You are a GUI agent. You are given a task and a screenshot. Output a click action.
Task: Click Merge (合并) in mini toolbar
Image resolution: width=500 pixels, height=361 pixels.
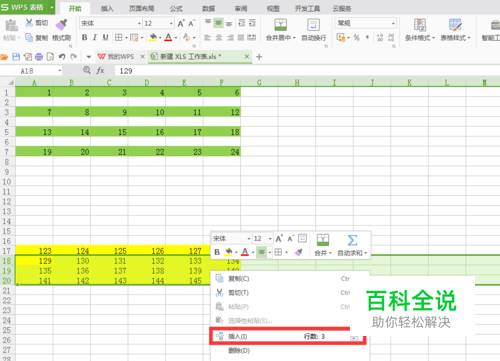[x=323, y=246]
